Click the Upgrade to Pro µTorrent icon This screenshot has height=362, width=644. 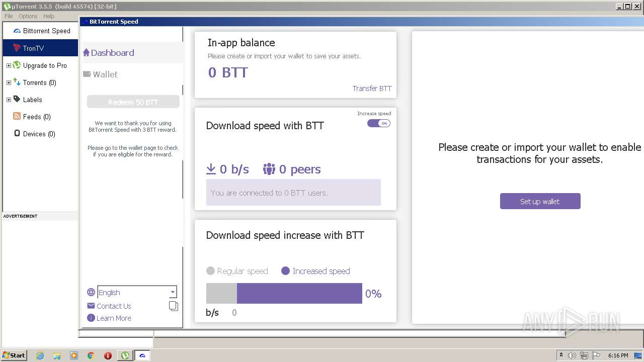[x=17, y=65]
